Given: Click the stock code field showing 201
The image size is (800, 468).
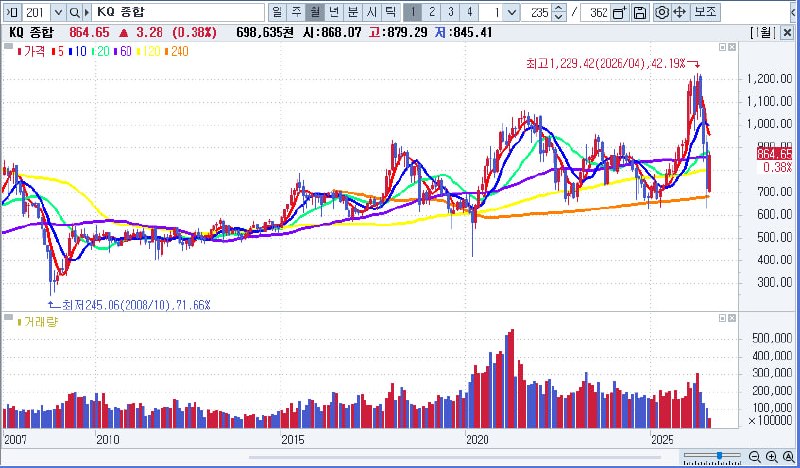Looking at the screenshot, I should 37,13.
